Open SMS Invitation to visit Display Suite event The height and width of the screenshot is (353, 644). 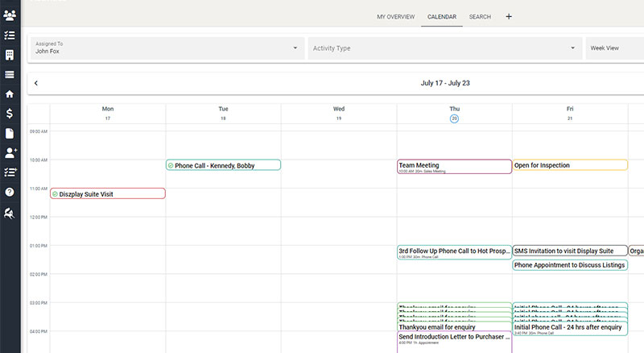[570, 251]
